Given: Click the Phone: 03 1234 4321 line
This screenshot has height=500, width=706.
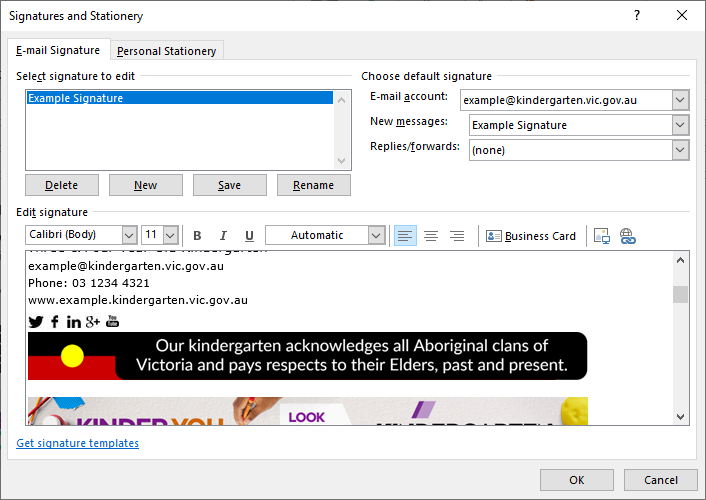Looking at the screenshot, I should pyautogui.click(x=89, y=283).
